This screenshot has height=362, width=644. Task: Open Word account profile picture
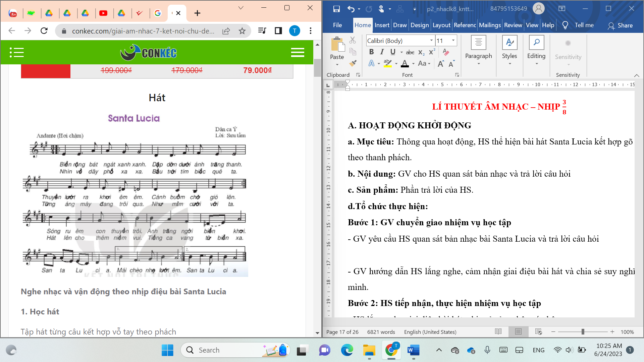(x=539, y=9)
